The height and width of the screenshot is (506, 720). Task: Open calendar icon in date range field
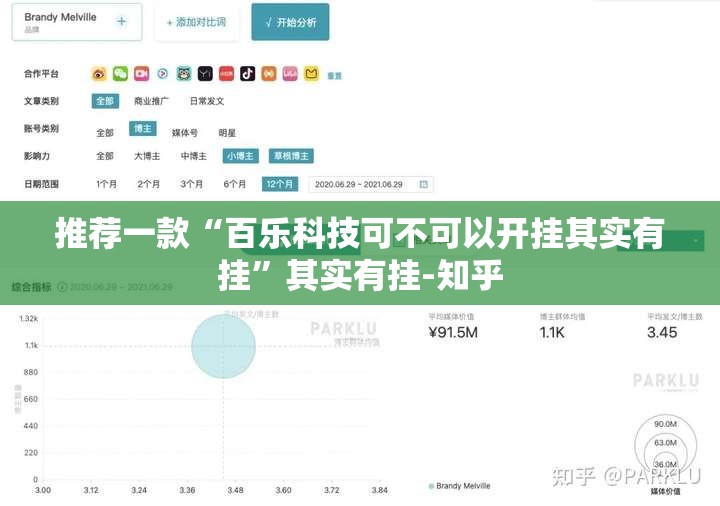pos(424,184)
